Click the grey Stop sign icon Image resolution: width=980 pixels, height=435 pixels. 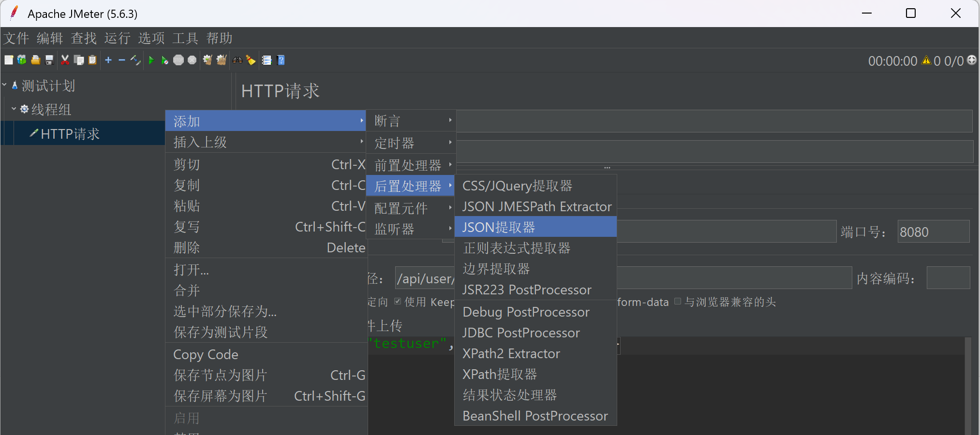coord(178,60)
